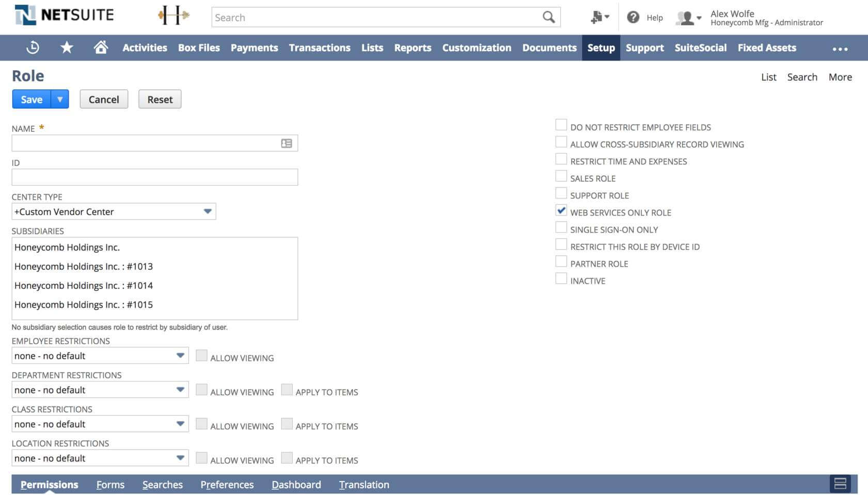
Task: Uncheck Web Services Only Role
Action: pos(561,210)
